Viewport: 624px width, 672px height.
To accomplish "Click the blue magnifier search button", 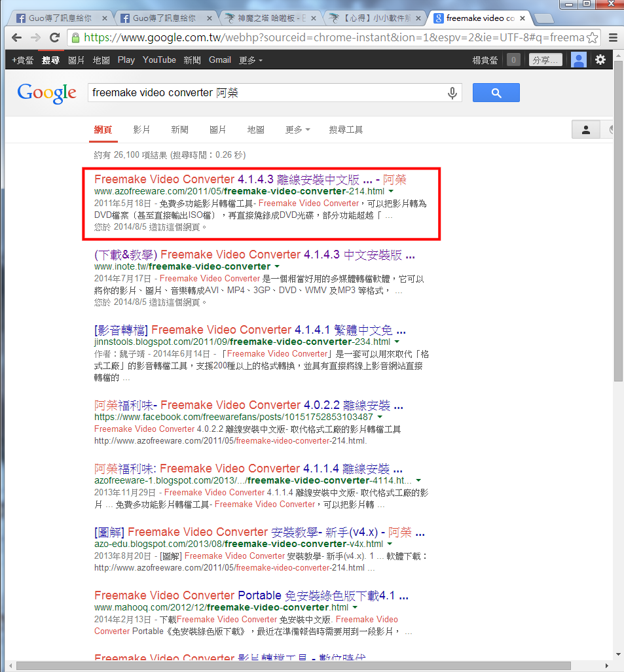I will [496, 93].
